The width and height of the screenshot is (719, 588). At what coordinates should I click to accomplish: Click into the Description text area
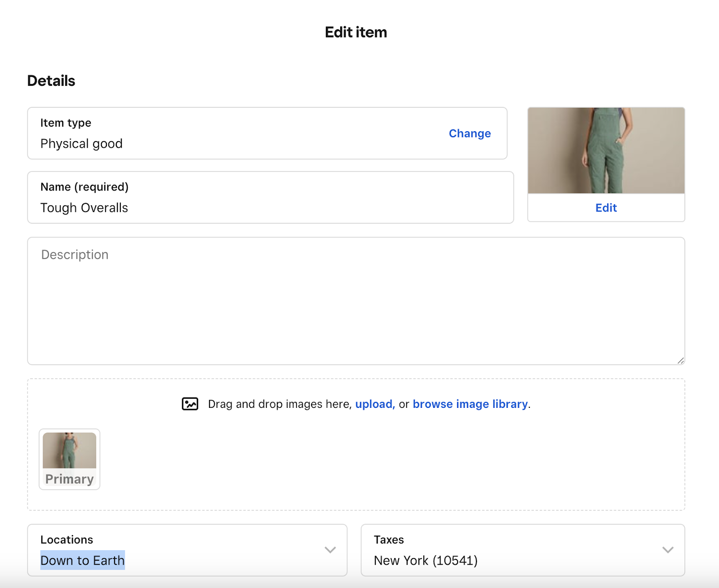(x=356, y=301)
